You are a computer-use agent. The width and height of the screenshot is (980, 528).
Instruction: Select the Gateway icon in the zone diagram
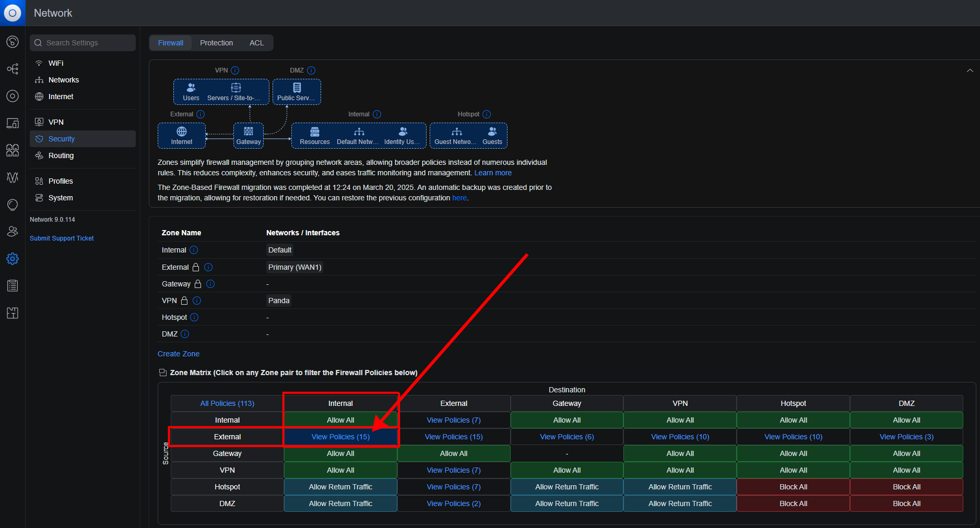point(249,131)
